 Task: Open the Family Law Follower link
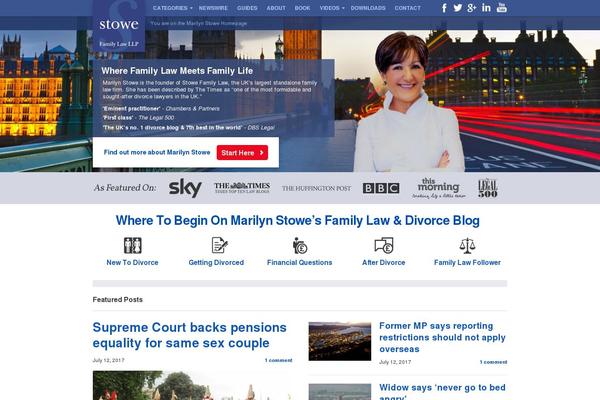(467, 263)
